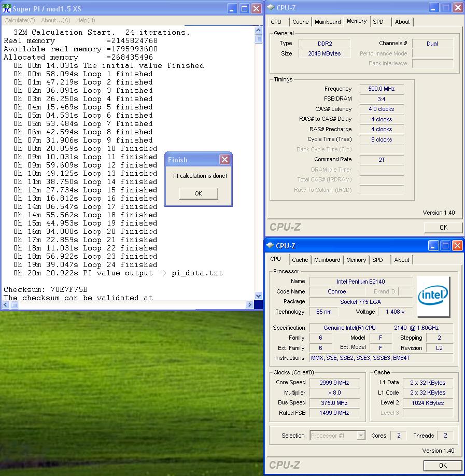Click scroll up arrow in Super PI
The height and width of the screenshot is (476, 465).
coord(259,30)
